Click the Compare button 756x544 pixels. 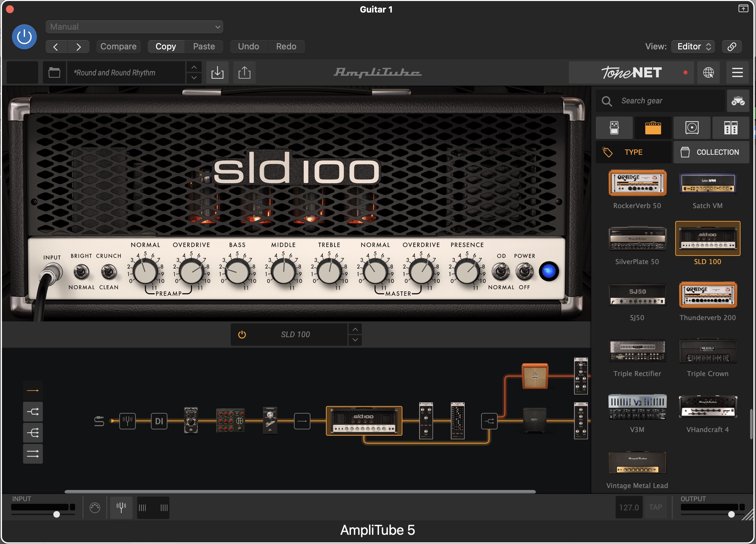point(118,47)
